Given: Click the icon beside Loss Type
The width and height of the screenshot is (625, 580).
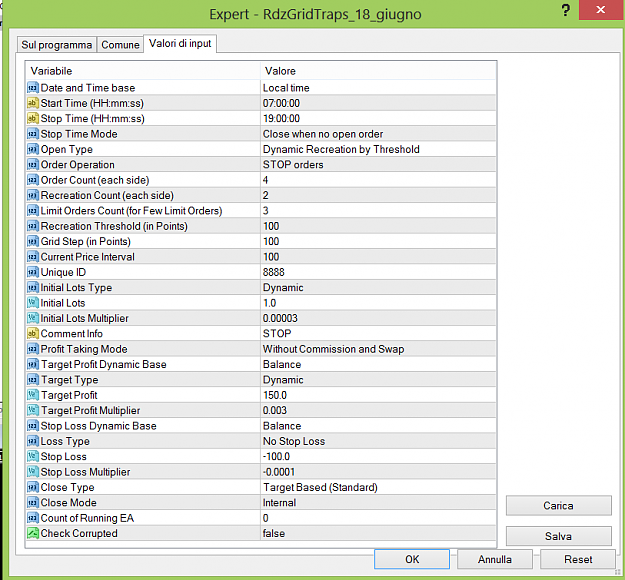Looking at the screenshot, I should coord(33,441).
